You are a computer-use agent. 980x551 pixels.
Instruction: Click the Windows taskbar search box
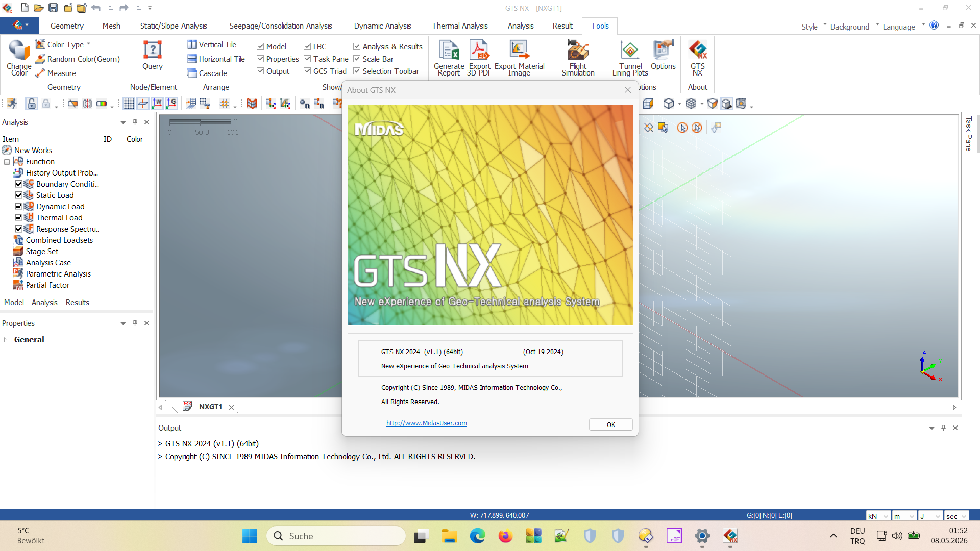coord(337,536)
